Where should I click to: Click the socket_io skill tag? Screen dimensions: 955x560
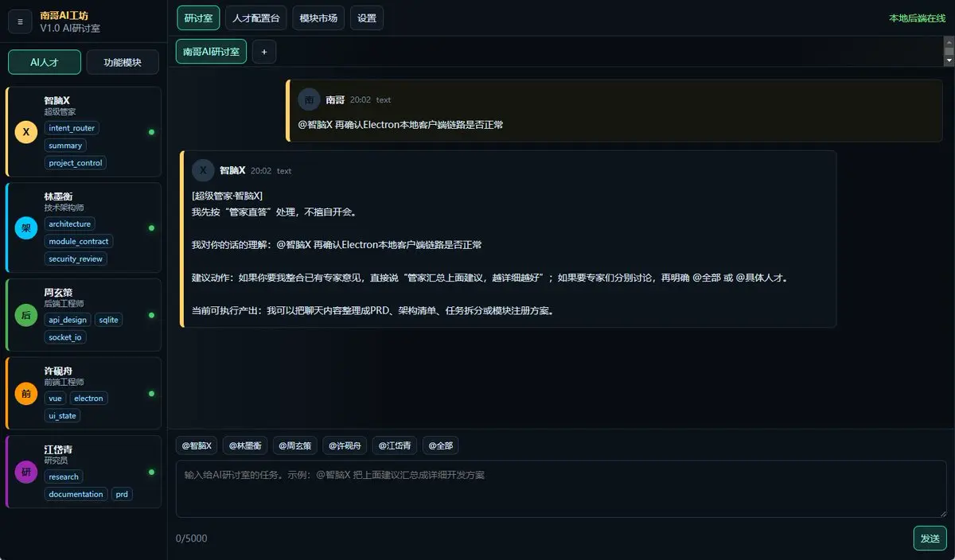(65, 337)
